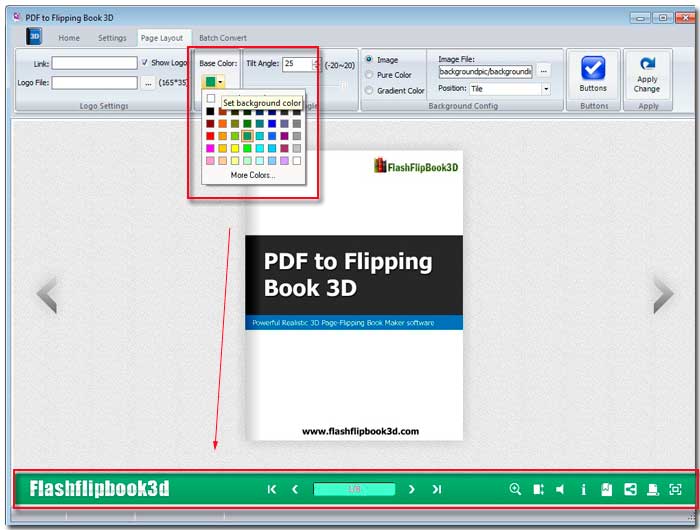This screenshot has width=700, height=530.
Task: Jump to last page in the bottom bar
Action: pos(437,489)
